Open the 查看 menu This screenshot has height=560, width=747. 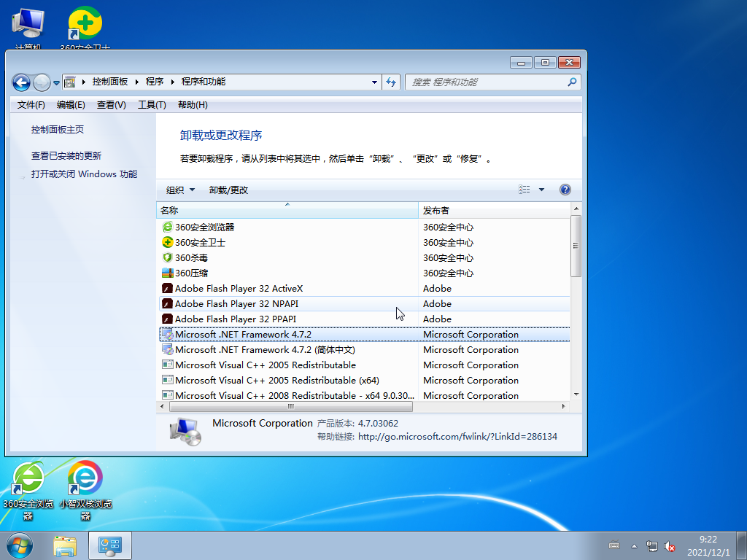[111, 104]
